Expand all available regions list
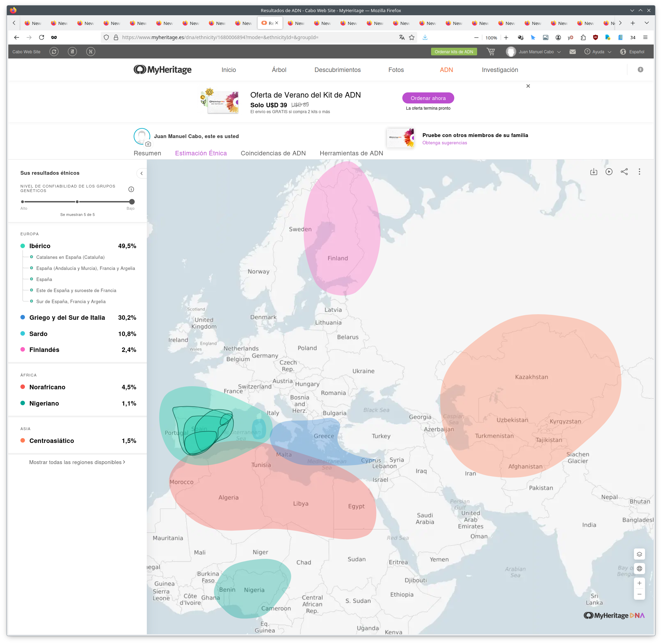Screen dimensions: 662x644 (x=77, y=462)
